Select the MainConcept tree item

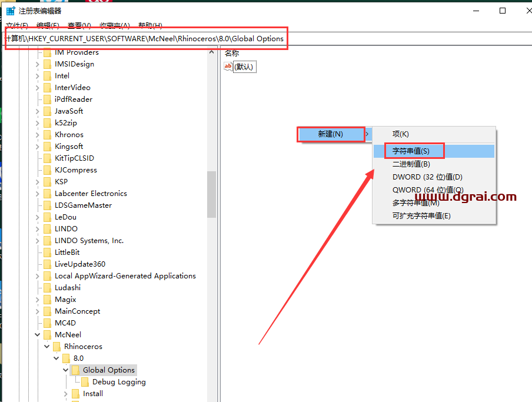[x=77, y=311]
